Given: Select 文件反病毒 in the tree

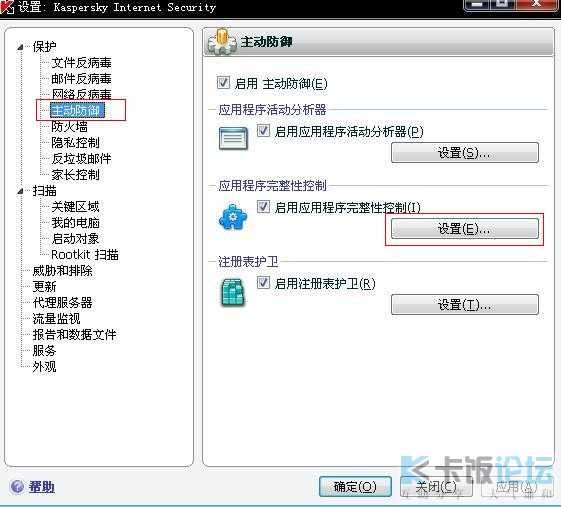Looking at the screenshot, I should (81, 63).
